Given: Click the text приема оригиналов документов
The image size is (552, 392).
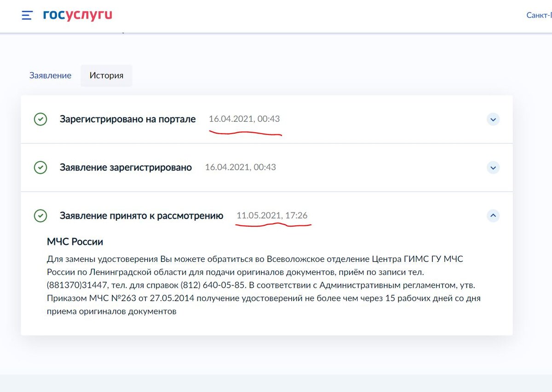Looking at the screenshot, I should tap(112, 311).
